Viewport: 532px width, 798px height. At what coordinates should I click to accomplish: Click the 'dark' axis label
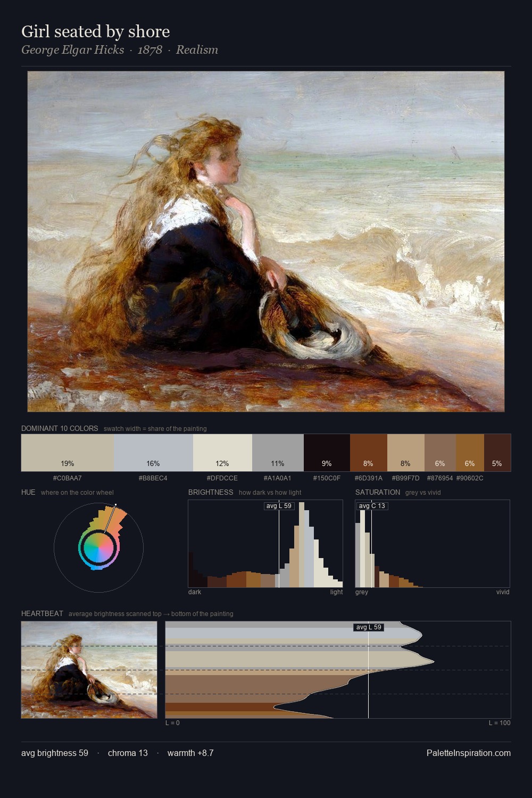coord(195,592)
